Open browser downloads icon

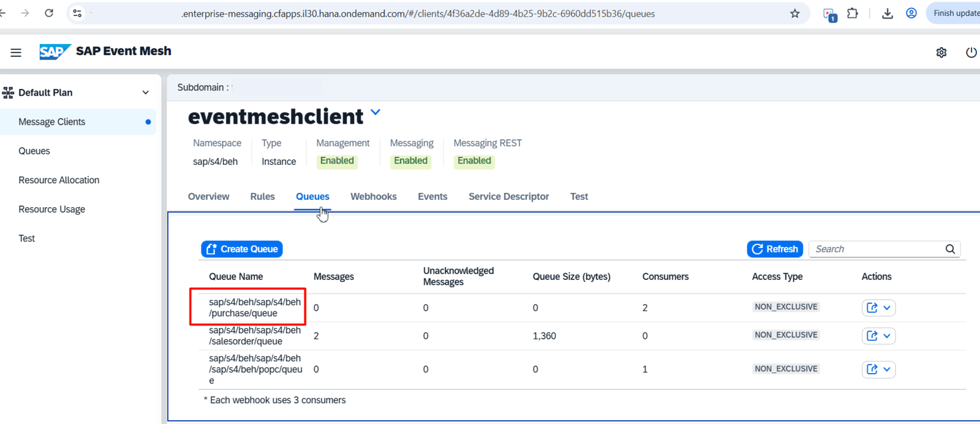[x=887, y=13]
